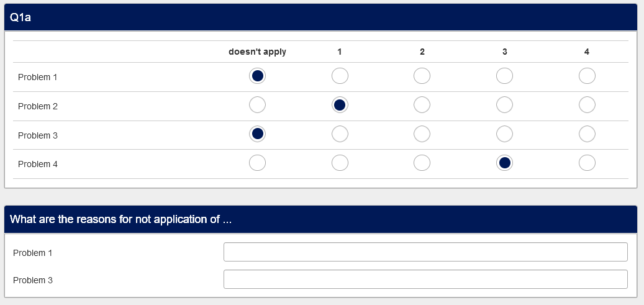Select "doesn't apply" for Problem 4

(x=257, y=163)
